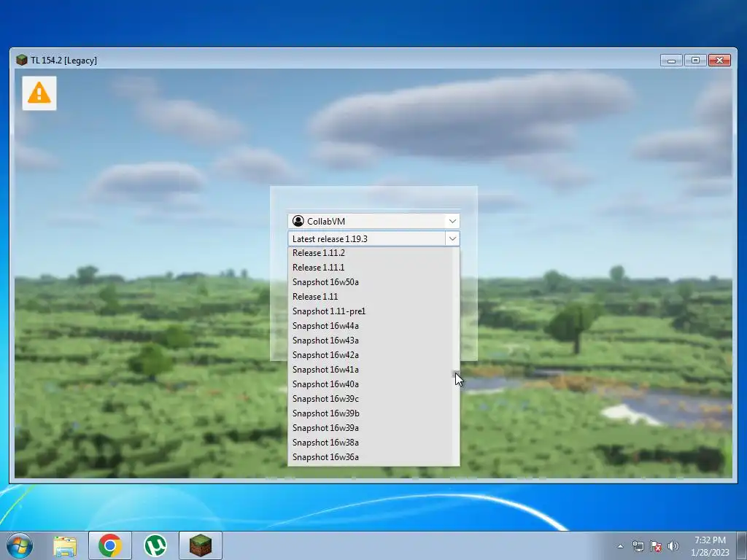Image resolution: width=747 pixels, height=560 pixels.
Task: Pick Snapshot 16w43a from the list
Action: [x=370, y=341]
